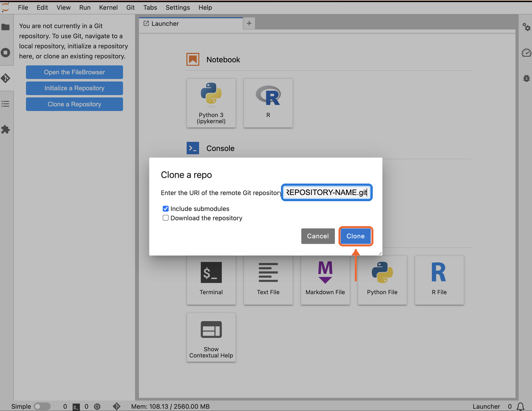This screenshot has height=411, width=532.
Task: Open the property inspector gears icon
Action: (526, 27)
